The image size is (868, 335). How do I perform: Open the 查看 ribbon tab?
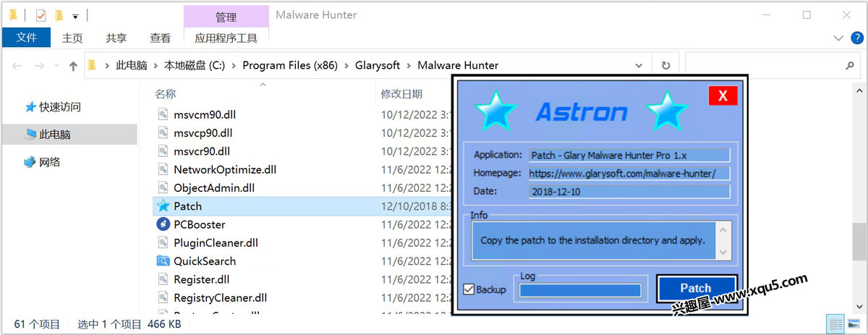click(161, 38)
